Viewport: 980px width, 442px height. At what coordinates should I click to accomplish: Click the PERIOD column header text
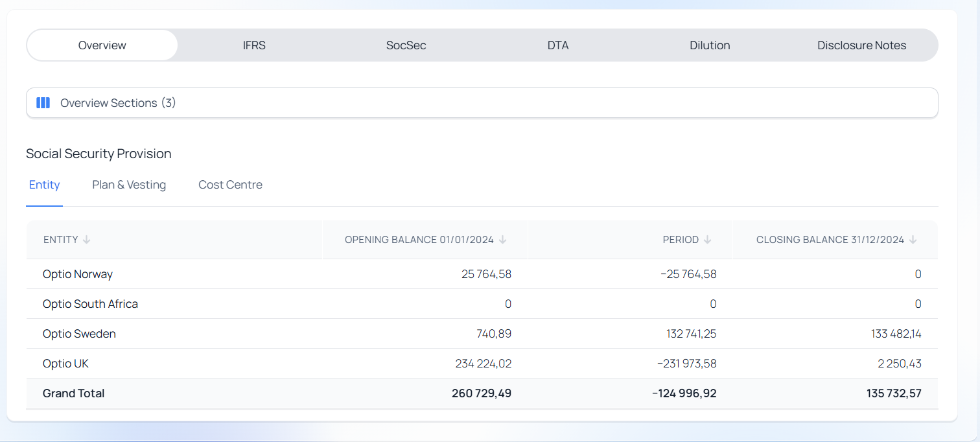tap(681, 240)
